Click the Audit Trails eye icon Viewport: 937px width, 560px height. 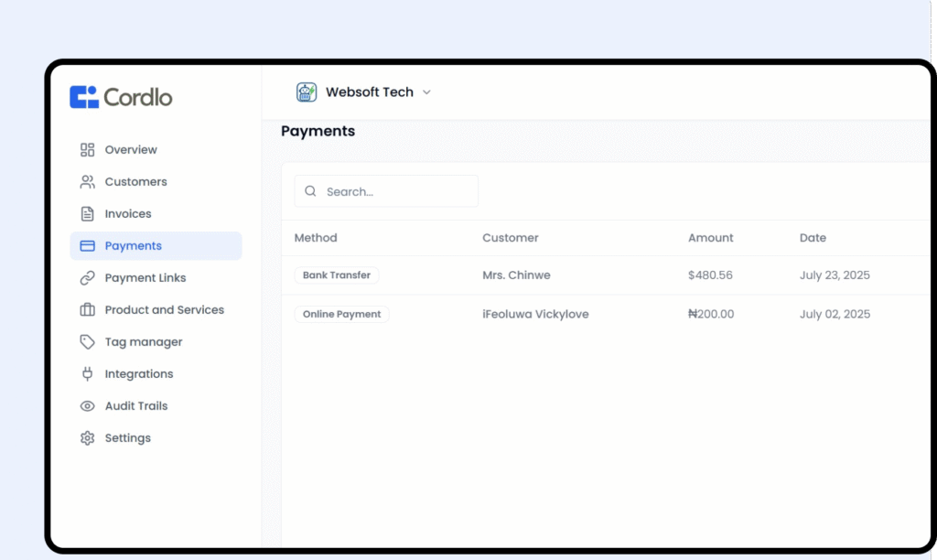coord(88,406)
